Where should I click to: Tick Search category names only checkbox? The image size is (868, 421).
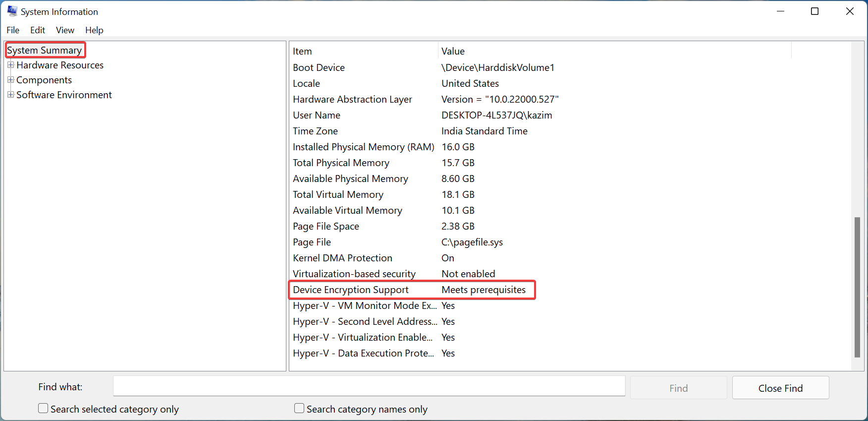(x=299, y=409)
